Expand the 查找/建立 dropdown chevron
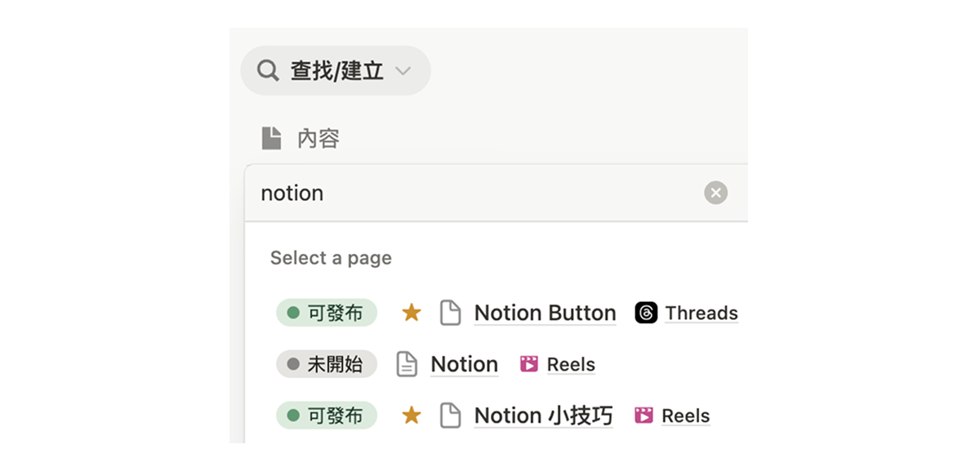The image size is (980, 471). tap(403, 71)
